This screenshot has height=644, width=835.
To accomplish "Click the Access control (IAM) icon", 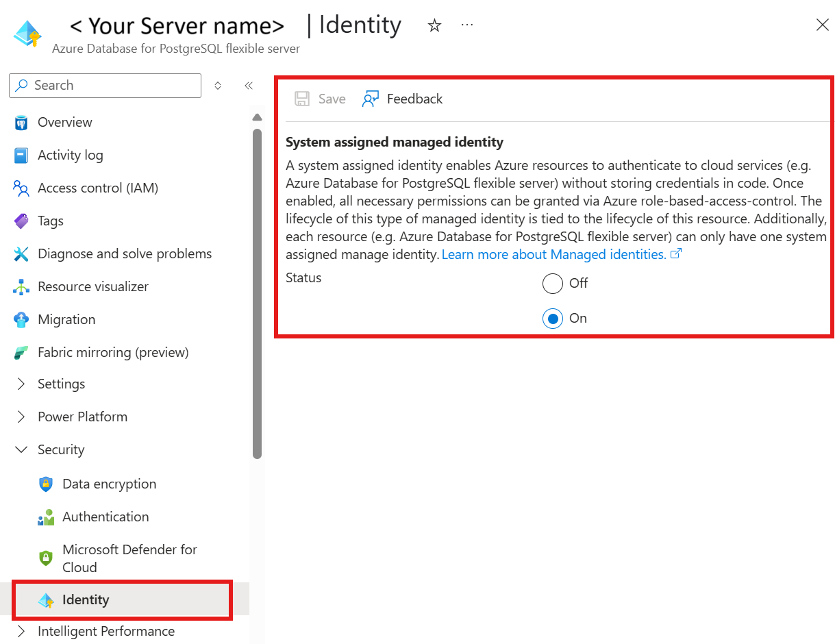I will pos(21,188).
